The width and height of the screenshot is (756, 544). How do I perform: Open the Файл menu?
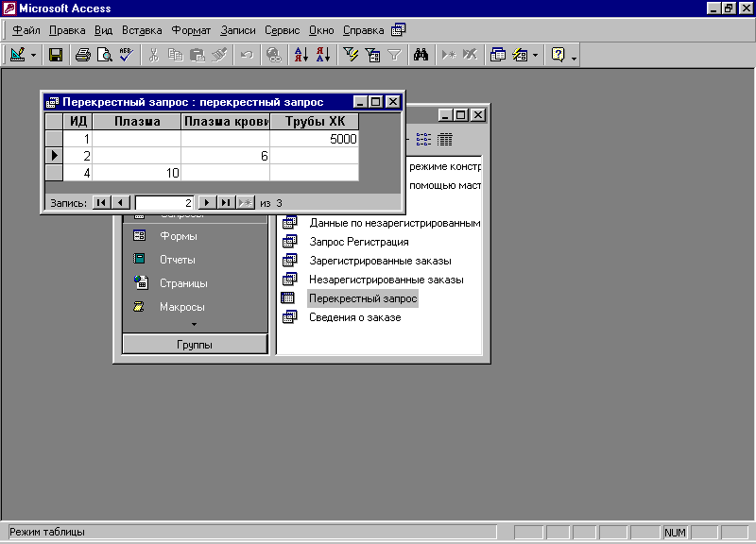26,30
